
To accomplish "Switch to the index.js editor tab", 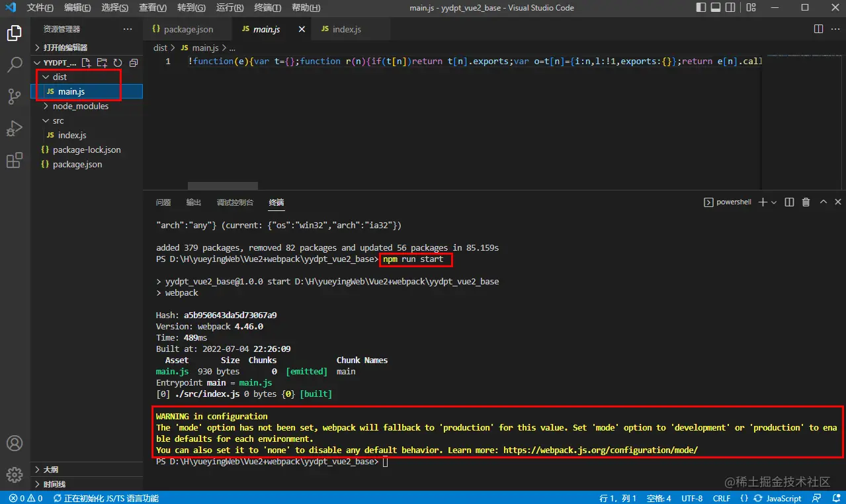I will pos(351,30).
